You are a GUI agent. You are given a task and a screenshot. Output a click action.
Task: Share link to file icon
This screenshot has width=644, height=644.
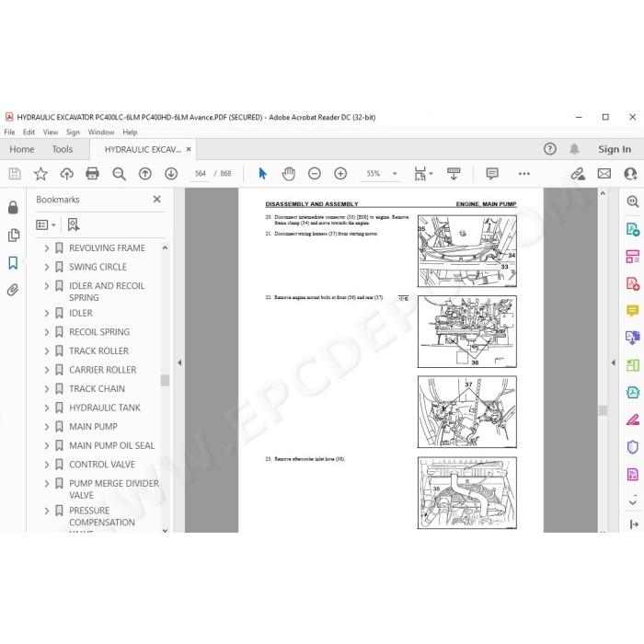[x=578, y=174]
